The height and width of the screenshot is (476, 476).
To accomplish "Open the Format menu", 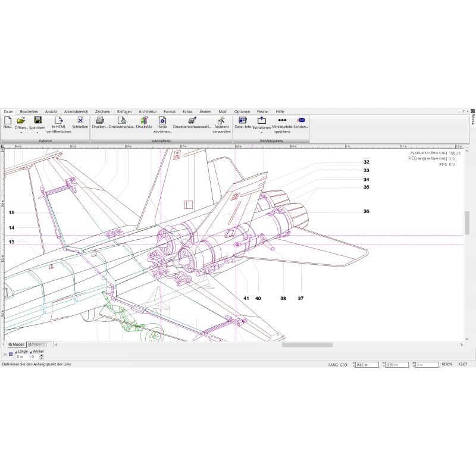I will tap(170, 111).
